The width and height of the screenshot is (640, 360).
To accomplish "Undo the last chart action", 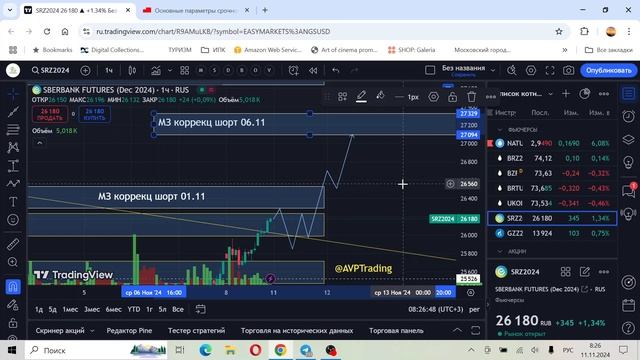I will [x=336, y=71].
